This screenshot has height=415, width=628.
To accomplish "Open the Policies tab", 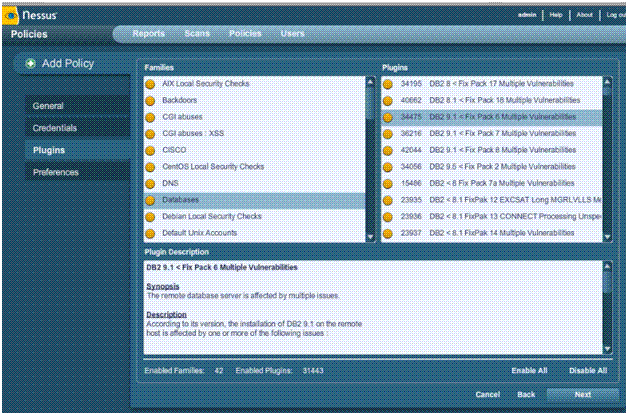I will pos(245,34).
